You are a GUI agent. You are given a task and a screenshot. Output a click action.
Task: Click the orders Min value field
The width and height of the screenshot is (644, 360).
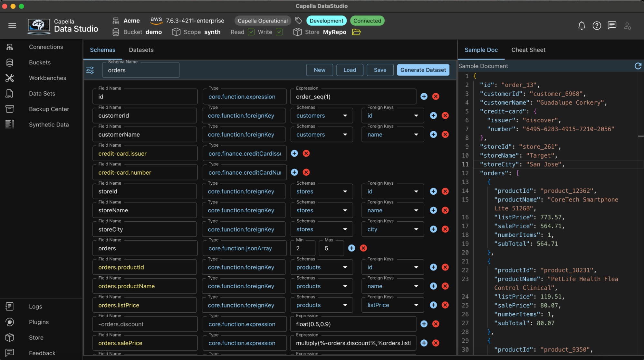303,248
